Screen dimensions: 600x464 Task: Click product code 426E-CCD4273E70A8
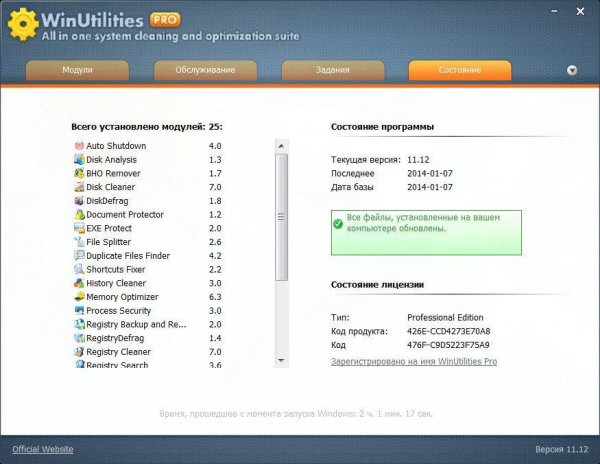[x=448, y=331]
